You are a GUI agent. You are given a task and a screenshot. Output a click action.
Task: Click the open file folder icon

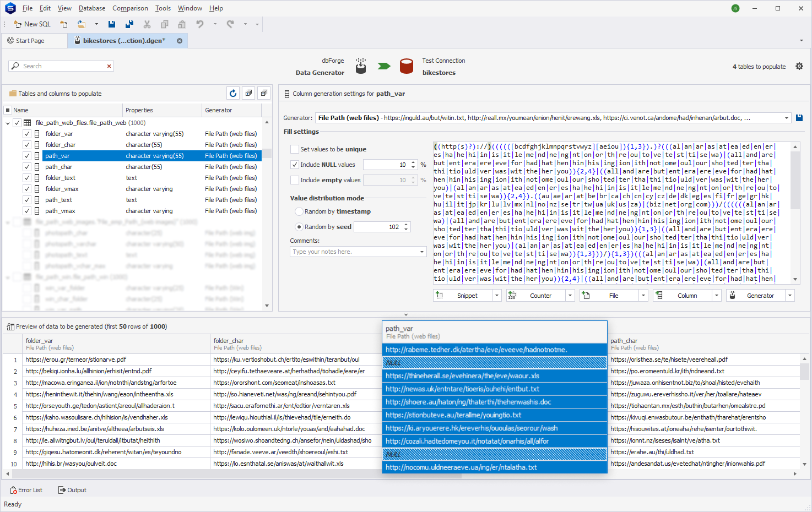[82, 24]
